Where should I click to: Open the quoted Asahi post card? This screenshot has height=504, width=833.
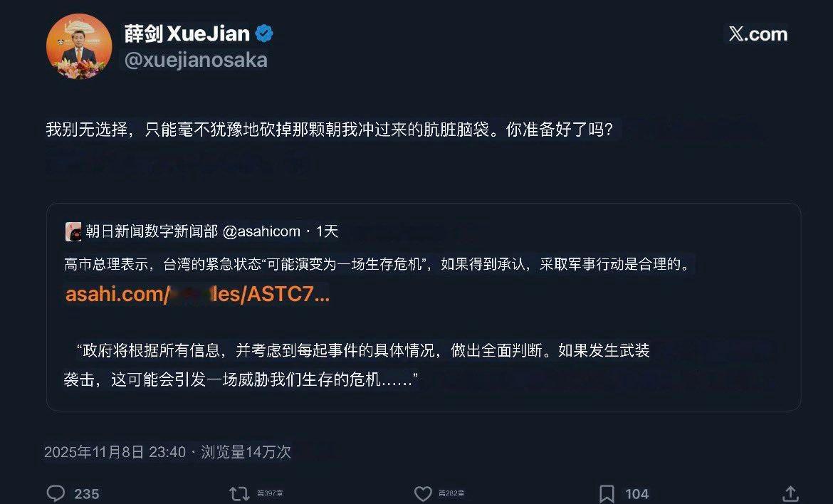click(x=424, y=307)
